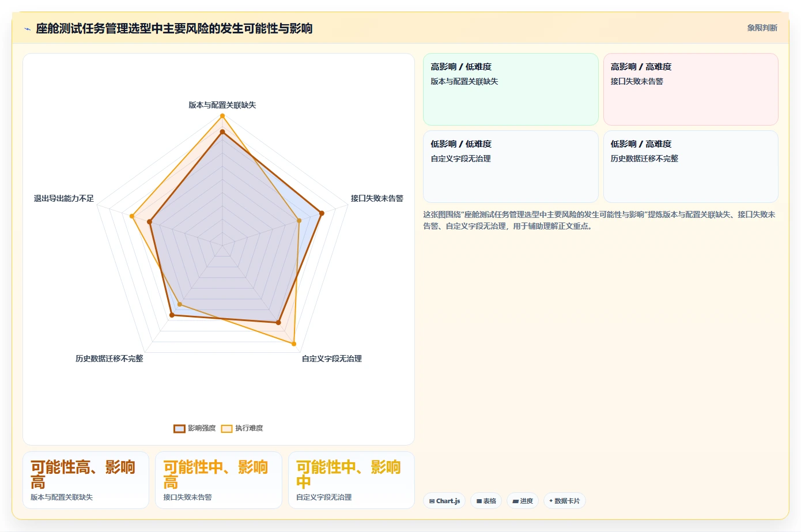Click the brown data point near 历史数据迁移不完整
Screen dimensions: 801x532
(x=172, y=315)
